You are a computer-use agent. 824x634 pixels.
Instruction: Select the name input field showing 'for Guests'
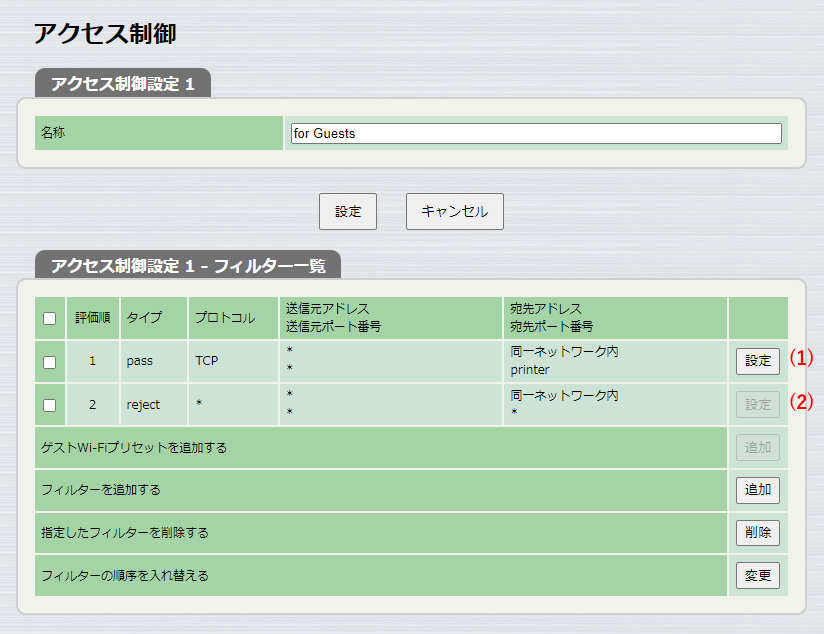click(x=534, y=132)
